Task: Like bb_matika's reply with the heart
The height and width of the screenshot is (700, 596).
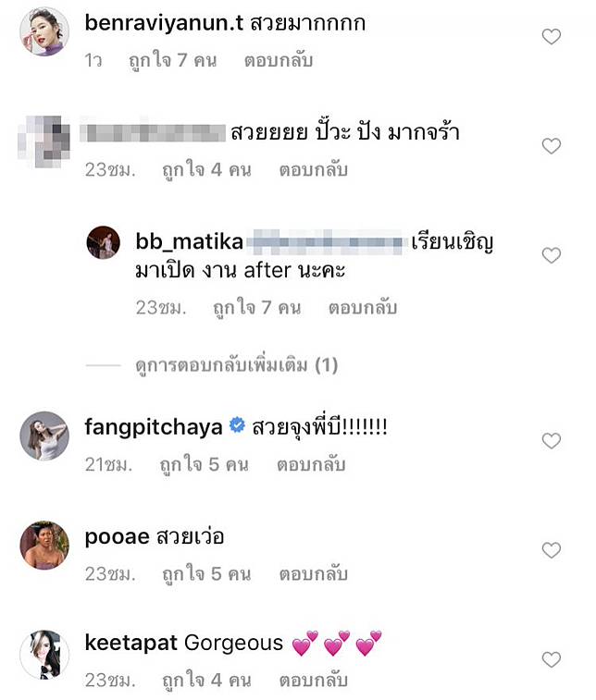Action: (x=551, y=255)
